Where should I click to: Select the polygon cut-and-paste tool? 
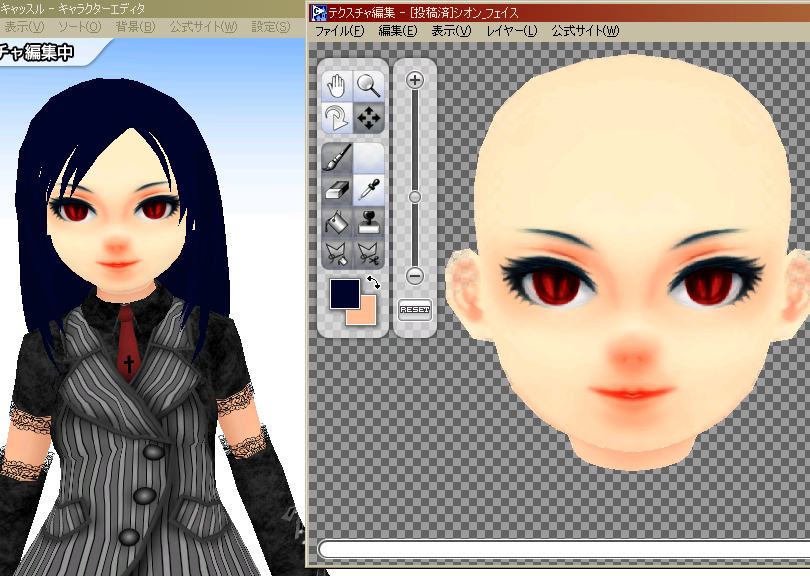[337, 254]
